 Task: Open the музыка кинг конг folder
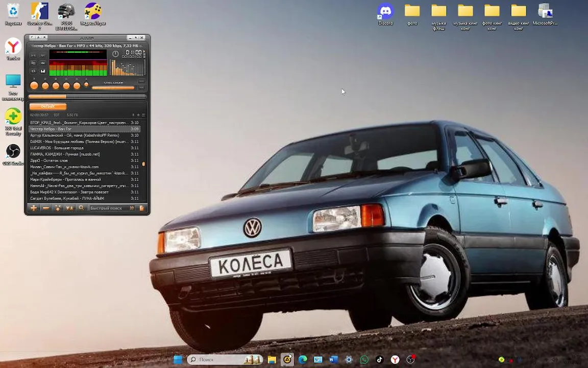465,16
